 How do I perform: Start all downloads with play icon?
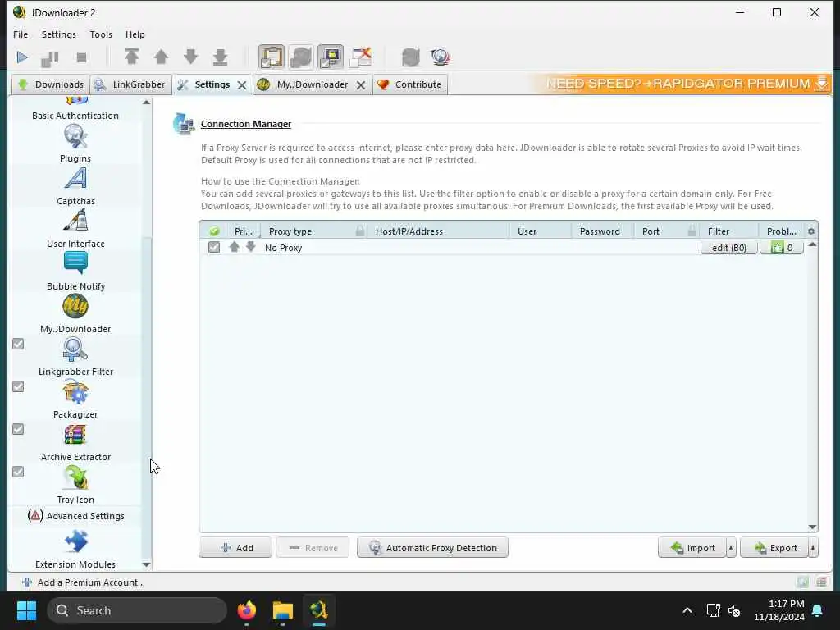pos(22,57)
